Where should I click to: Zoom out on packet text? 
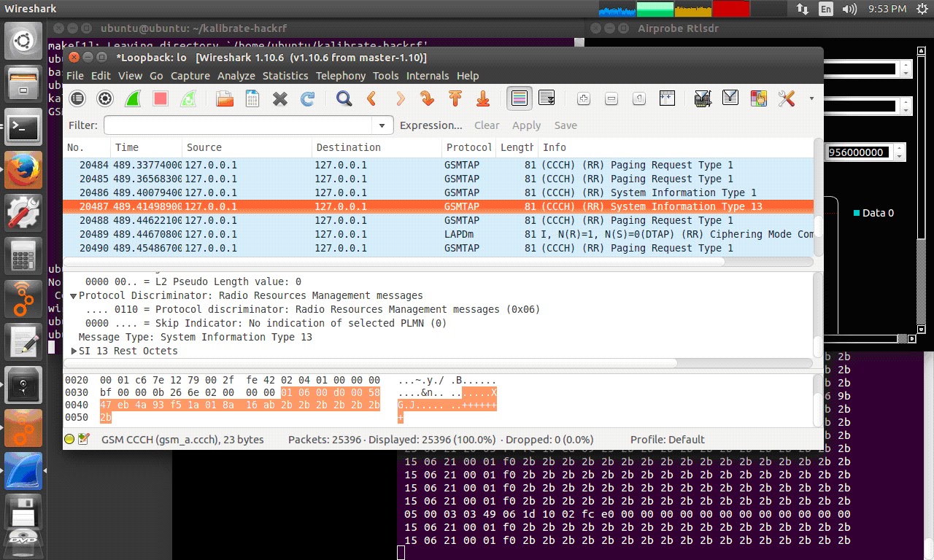click(x=611, y=98)
